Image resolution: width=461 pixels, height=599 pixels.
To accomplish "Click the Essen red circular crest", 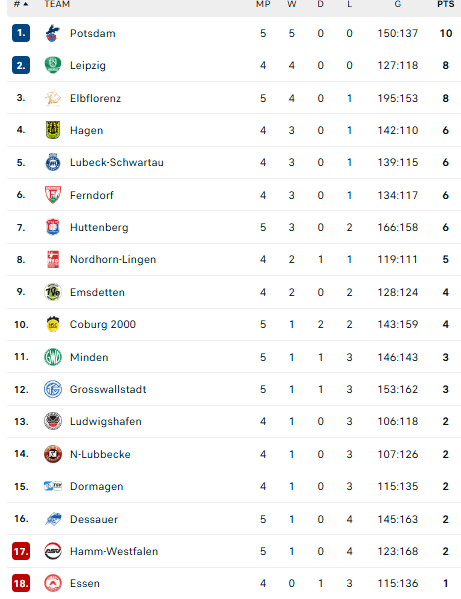I will 53,583.
